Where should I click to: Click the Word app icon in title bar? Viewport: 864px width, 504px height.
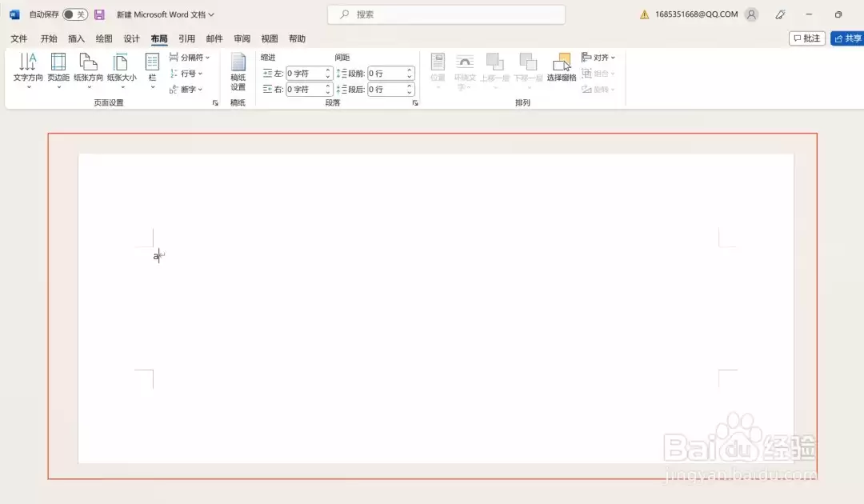point(14,14)
